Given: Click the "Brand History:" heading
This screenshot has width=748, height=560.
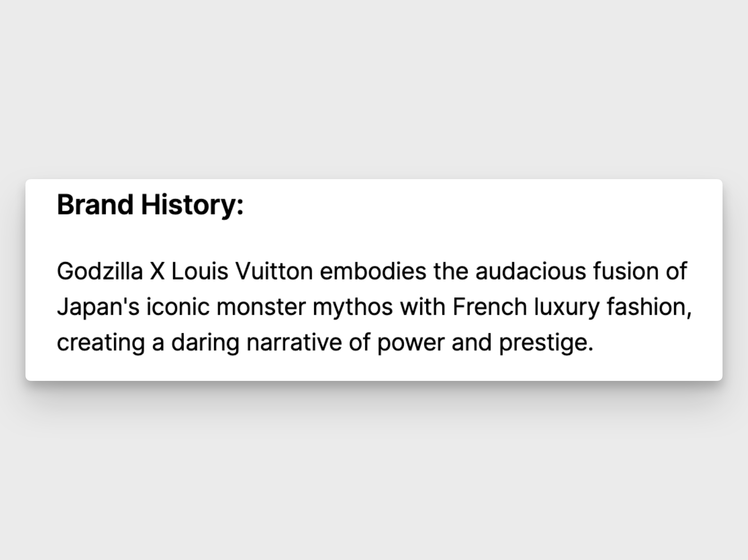Looking at the screenshot, I should 150,205.
